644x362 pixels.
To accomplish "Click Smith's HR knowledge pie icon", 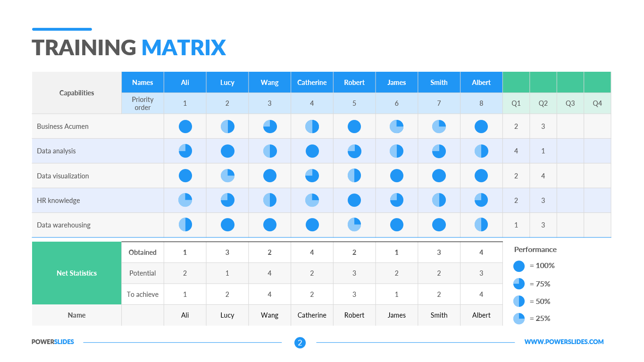I will (x=439, y=200).
